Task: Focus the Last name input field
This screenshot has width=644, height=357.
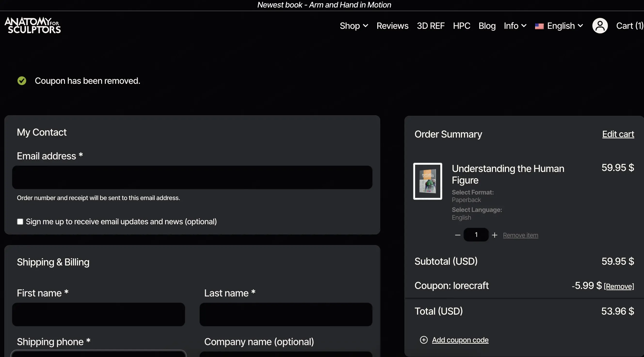Action: tap(286, 314)
